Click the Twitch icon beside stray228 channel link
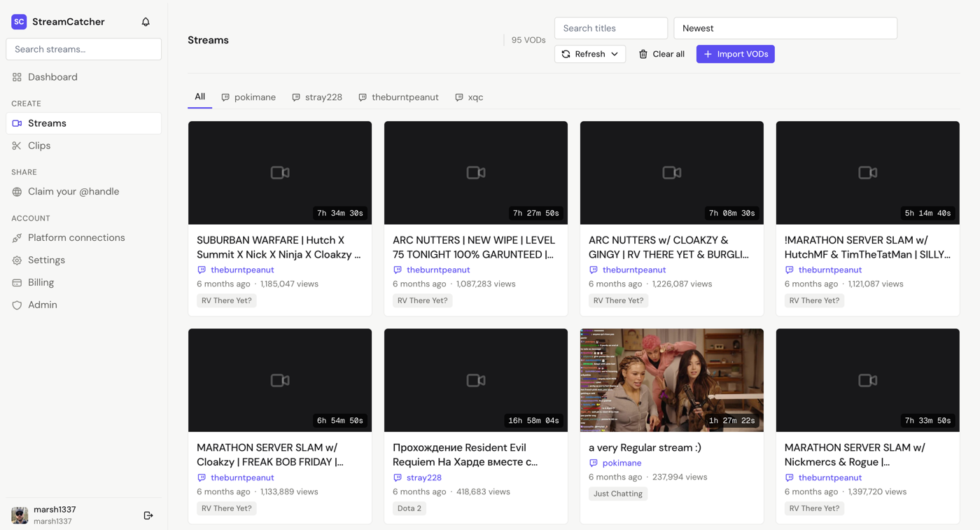This screenshot has width=980, height=530. [x=398, y=477]
